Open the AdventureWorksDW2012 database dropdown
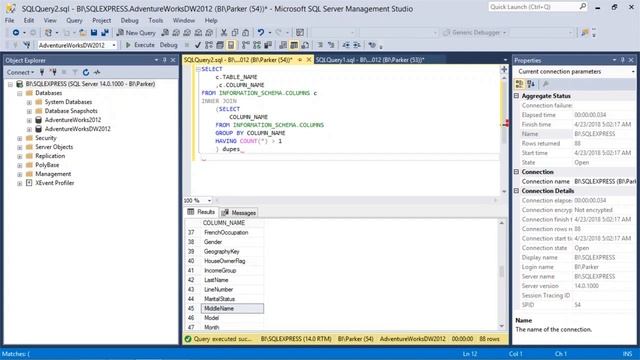The image size is (640, 360). click(x=114, y=45)
